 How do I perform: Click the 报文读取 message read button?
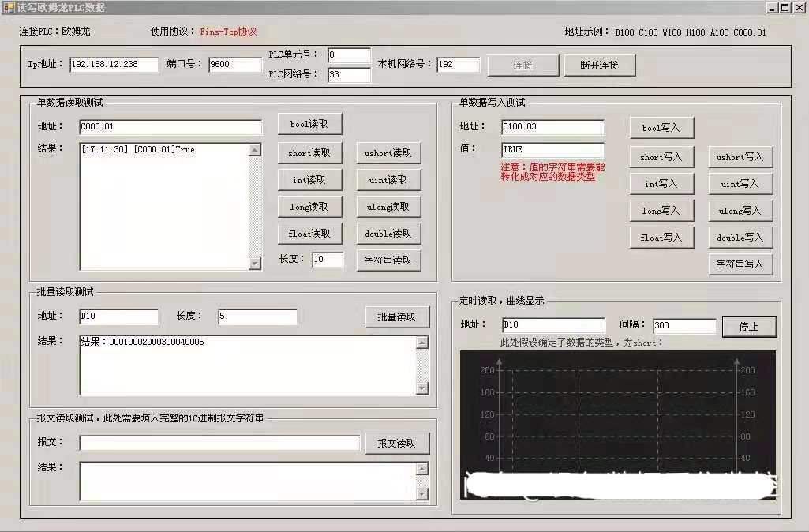[397, 444]
